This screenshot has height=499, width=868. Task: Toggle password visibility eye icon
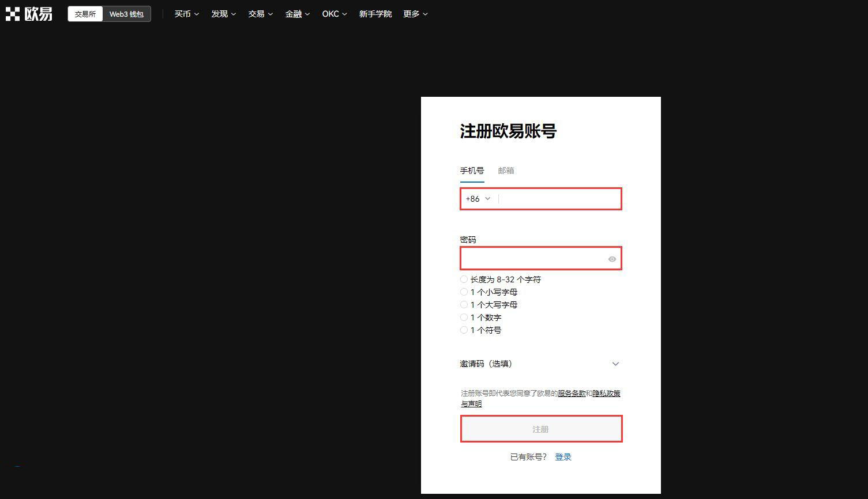click(612, 259)
